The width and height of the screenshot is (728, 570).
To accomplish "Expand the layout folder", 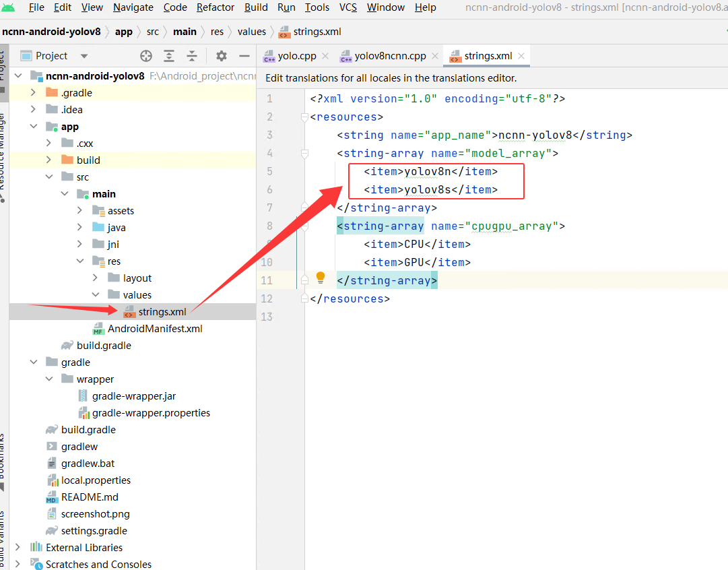I will [x=95, y=278].
